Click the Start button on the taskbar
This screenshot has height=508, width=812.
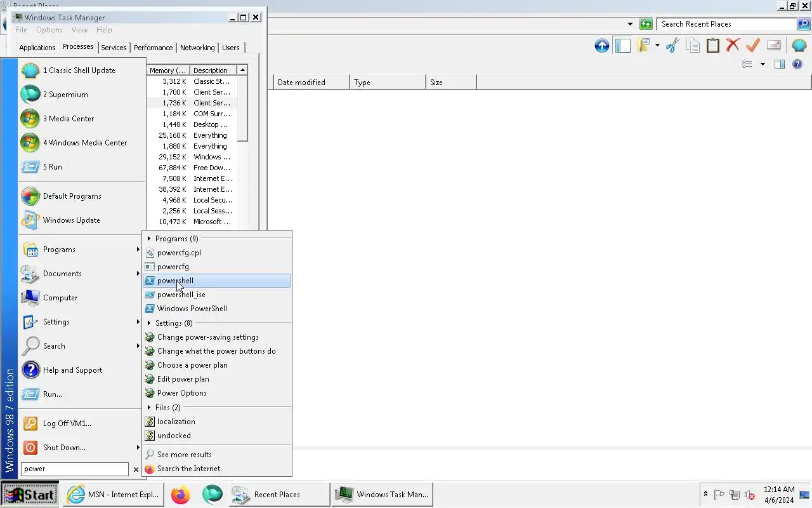30,495
